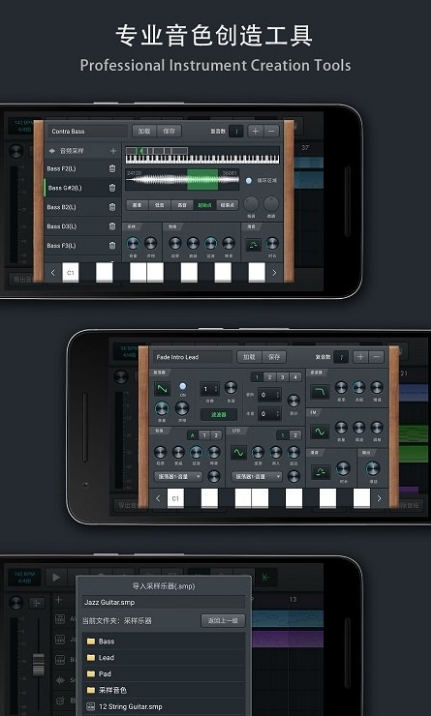Open envelope target dropdown under the A tab
431x716 pixels.
click(x=178, y=476)
